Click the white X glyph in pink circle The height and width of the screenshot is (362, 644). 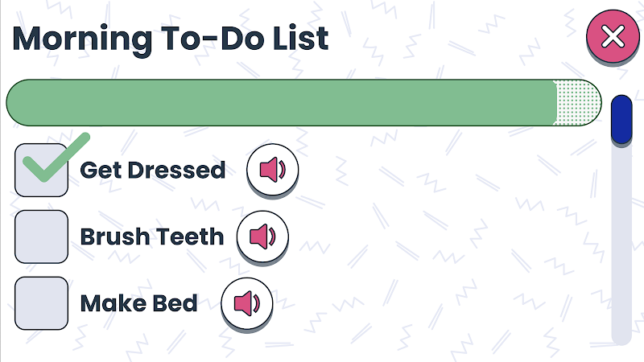point(613,36)
